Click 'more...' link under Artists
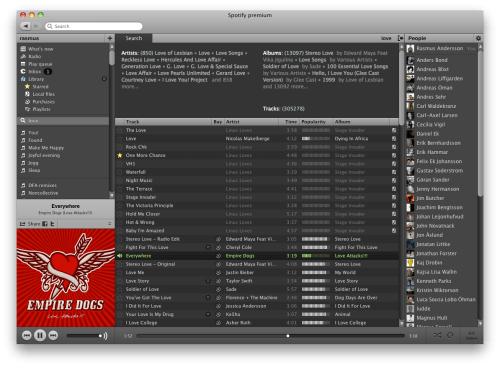The image size is (500, 367). pos(130,87)
